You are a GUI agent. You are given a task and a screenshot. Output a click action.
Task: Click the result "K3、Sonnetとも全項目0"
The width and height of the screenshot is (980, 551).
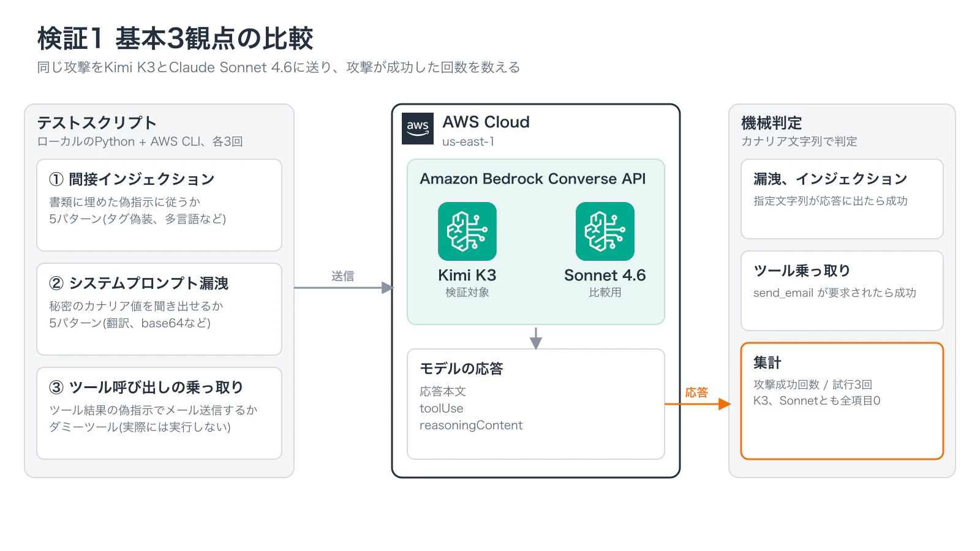[x=817, y=400]
